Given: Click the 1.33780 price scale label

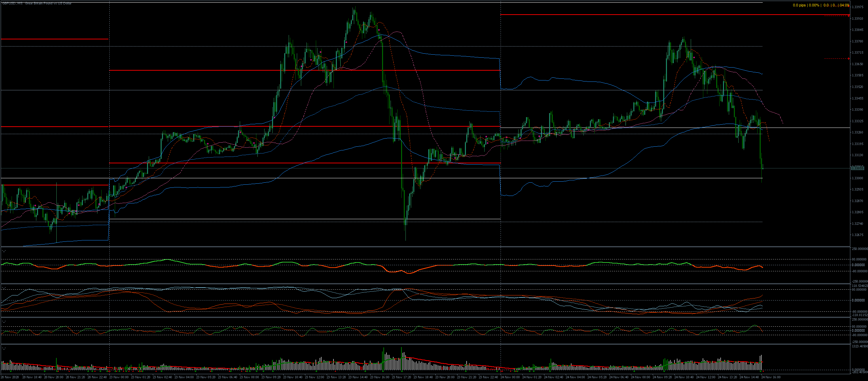Looking at the screenshot, I should 858,41.
